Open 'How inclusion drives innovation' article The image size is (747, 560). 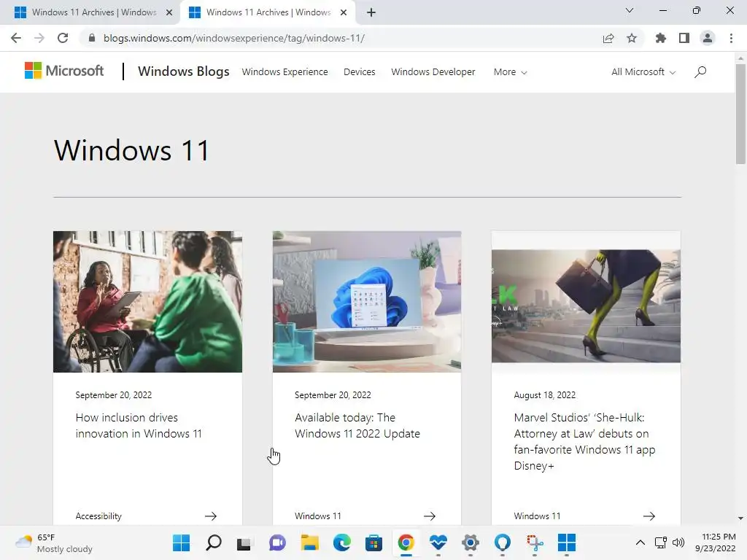139,425
